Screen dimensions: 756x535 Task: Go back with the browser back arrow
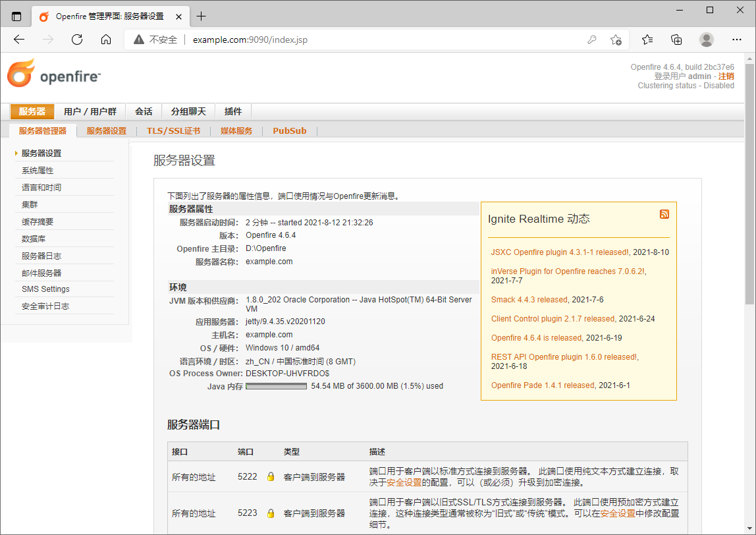(19, 40)
